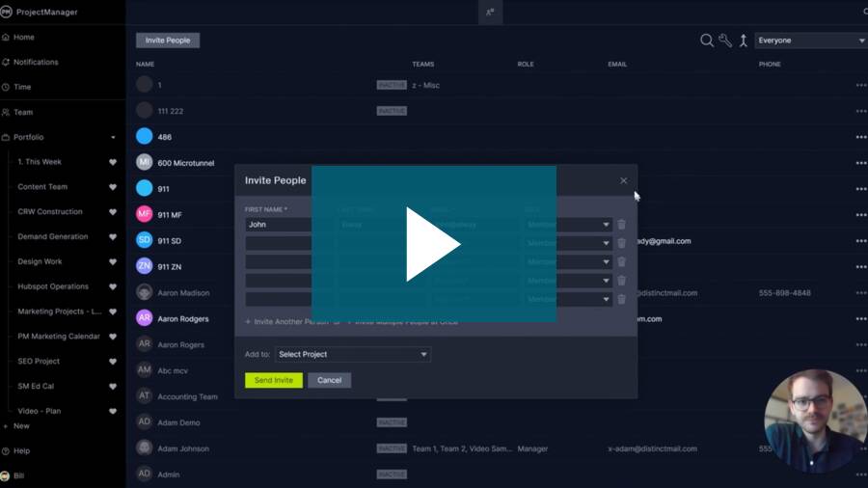Delete the second invite row with trash icon

pyautogui.click(x=622, y=243)
